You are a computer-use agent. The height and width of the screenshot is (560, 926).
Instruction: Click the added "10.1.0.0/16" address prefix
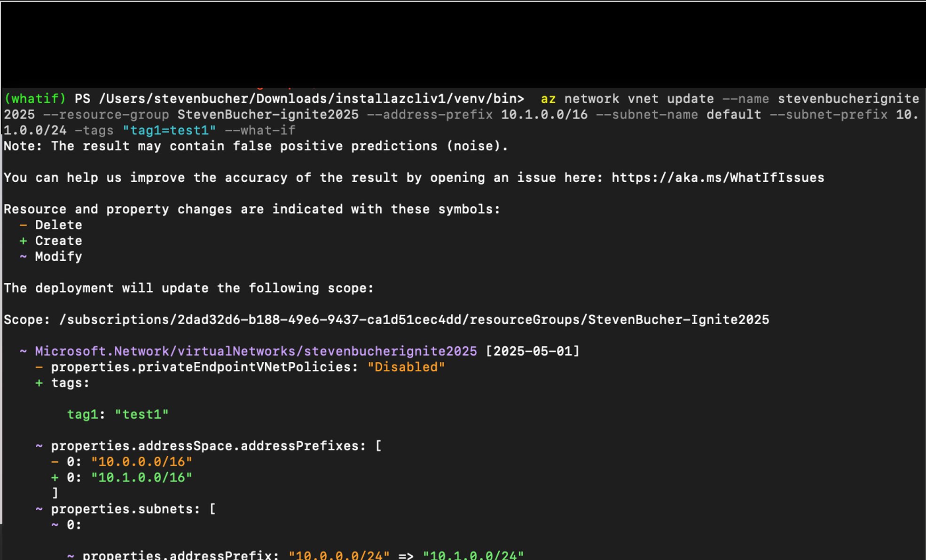141,477
